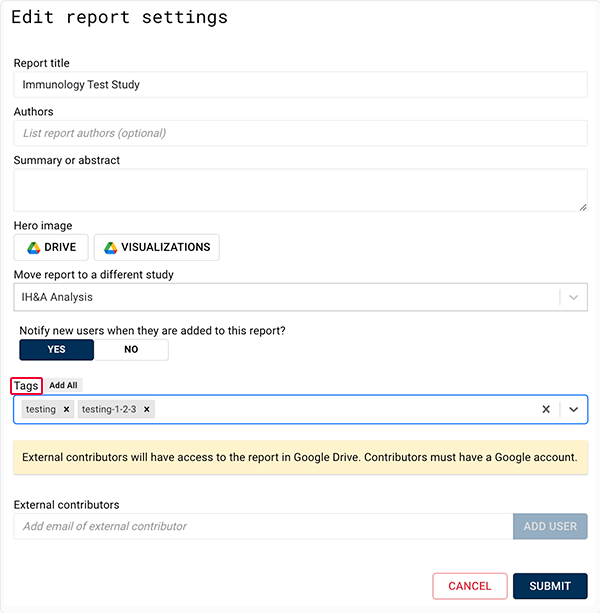600x613 pixels.
Task: Click the Summary or abstract text area
Action: 300,189
